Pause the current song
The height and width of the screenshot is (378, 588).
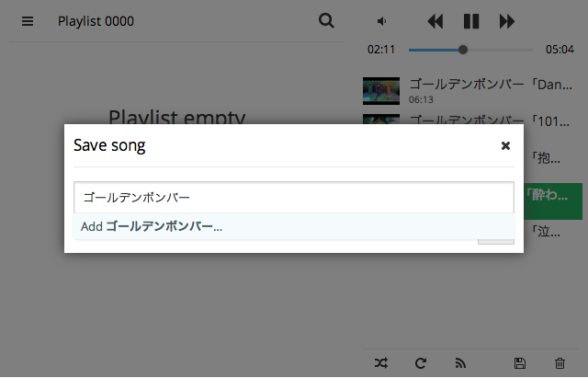[x=471, y=21]
